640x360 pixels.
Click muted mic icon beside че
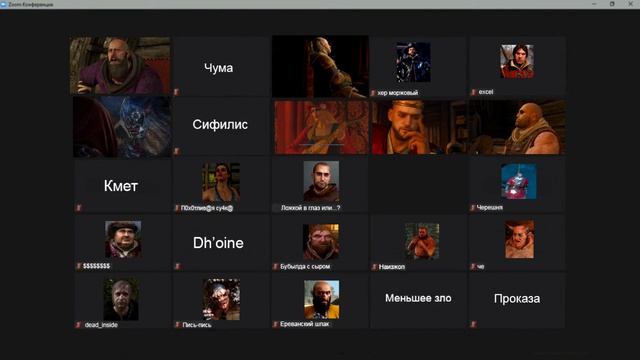[473, 267]
